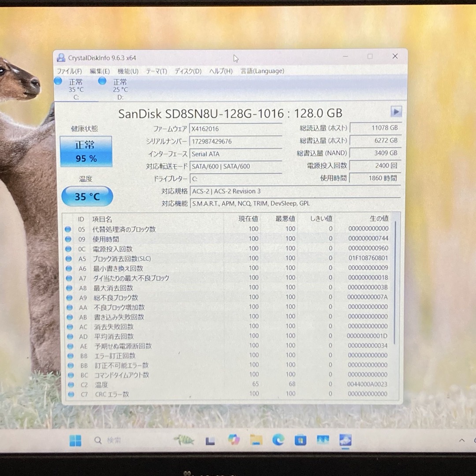Click the 生の値 column header
Screen dimensions: 476x476
click(x=379, y=218)
